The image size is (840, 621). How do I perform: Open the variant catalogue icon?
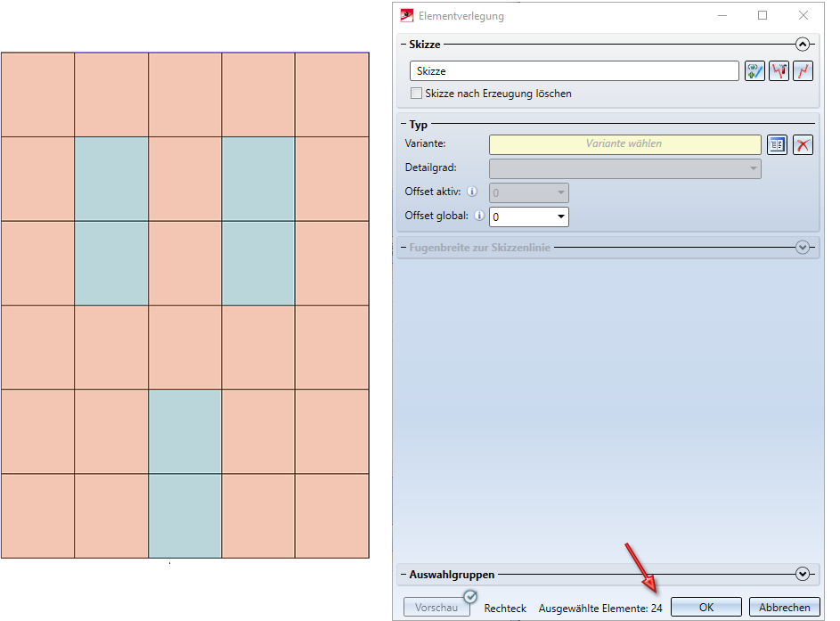(777, 144)
